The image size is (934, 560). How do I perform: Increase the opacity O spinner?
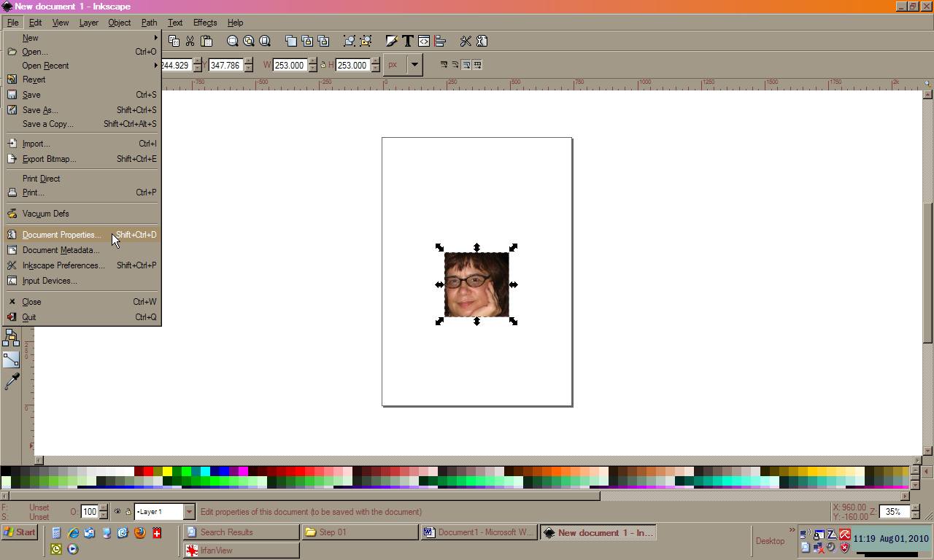coord(103,507)
